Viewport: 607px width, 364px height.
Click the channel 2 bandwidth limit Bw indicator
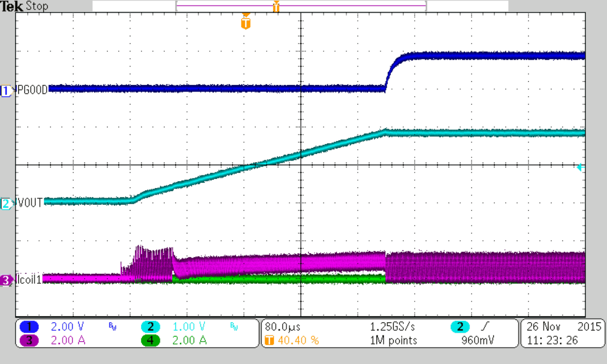tap(233, 326)
